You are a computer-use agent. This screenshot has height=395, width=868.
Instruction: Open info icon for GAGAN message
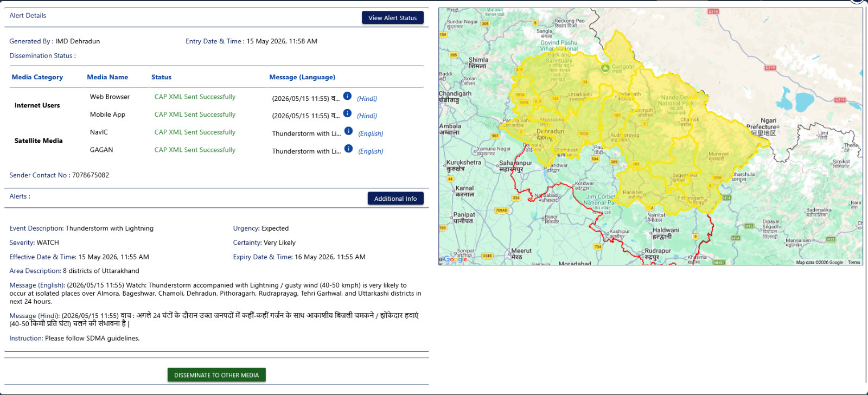[x=349, y=149]
